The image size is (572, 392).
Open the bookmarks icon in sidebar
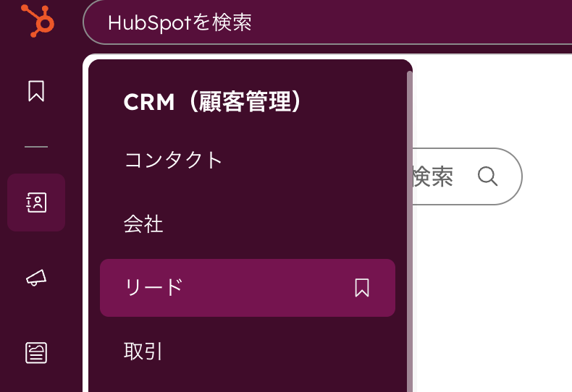pos(36,90)
